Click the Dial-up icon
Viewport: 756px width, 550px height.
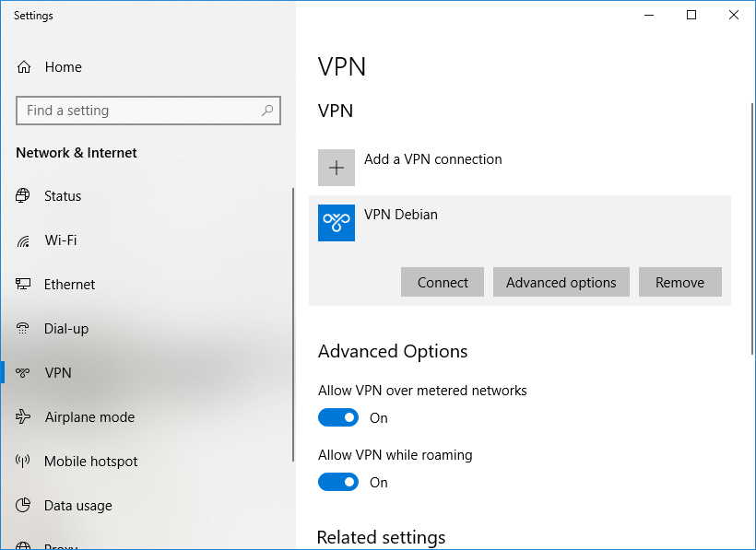coord(23,329)
